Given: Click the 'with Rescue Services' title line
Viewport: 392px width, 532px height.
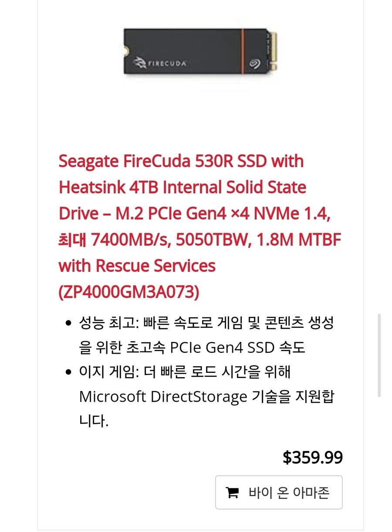Looking at the screenshot, I should tap(137, 266).
